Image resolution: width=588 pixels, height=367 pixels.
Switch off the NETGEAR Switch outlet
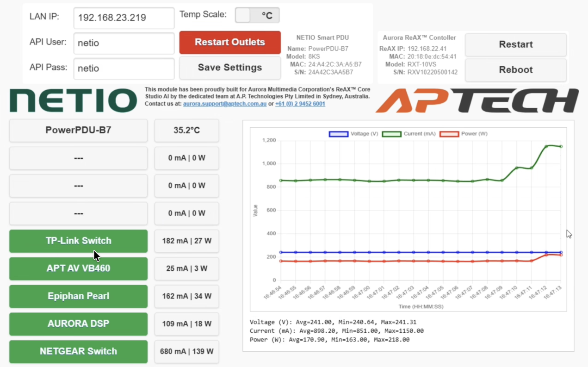[x=78, y=351]
